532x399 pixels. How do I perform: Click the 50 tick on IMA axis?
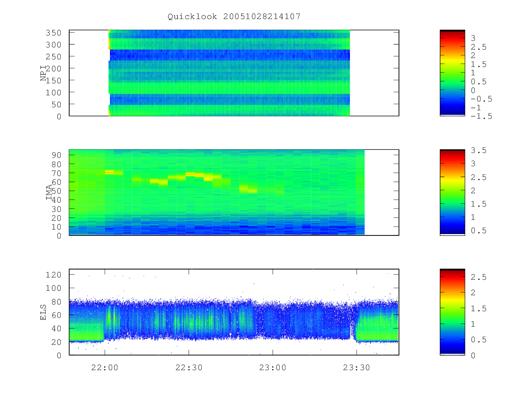tap(58, 191)
